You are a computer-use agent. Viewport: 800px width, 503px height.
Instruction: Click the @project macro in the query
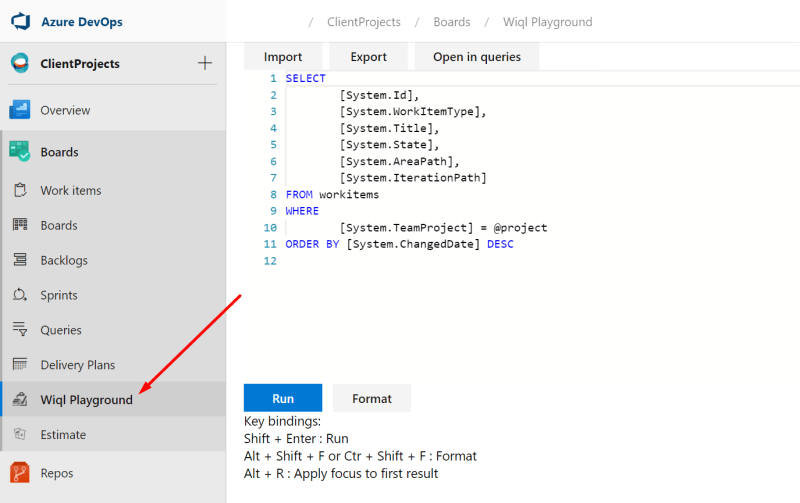point(520,228)
